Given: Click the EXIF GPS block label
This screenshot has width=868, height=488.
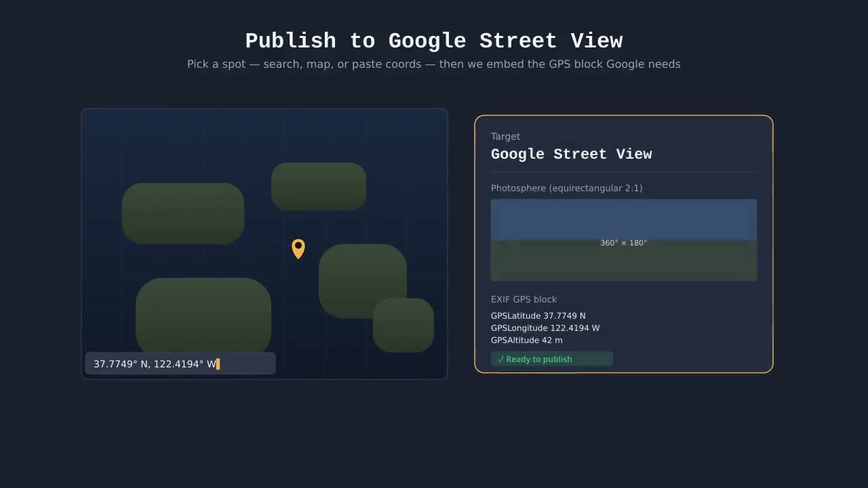Looking at the screenshot, I should 524,299.
